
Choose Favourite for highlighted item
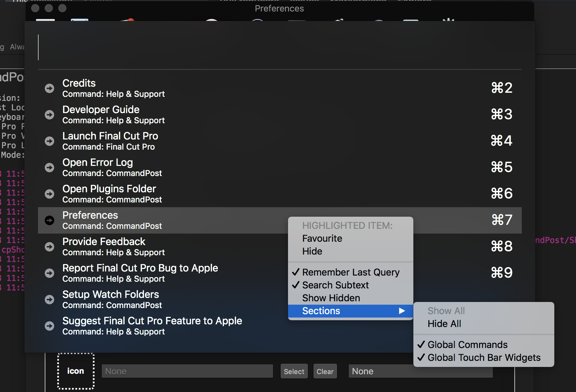click(x=350, y=238)
